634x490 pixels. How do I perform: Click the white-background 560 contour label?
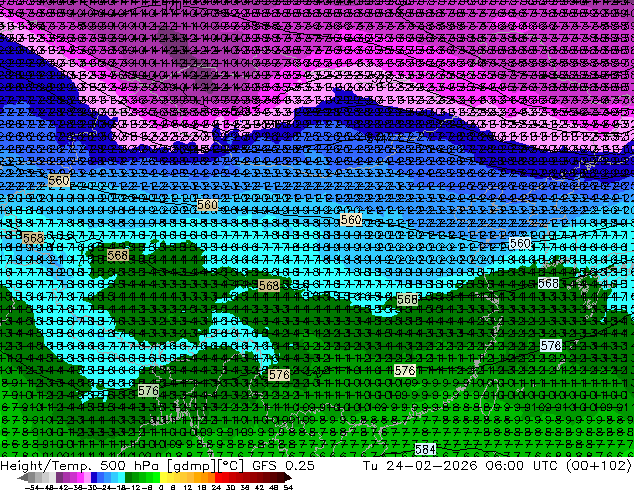click(520, 243)
